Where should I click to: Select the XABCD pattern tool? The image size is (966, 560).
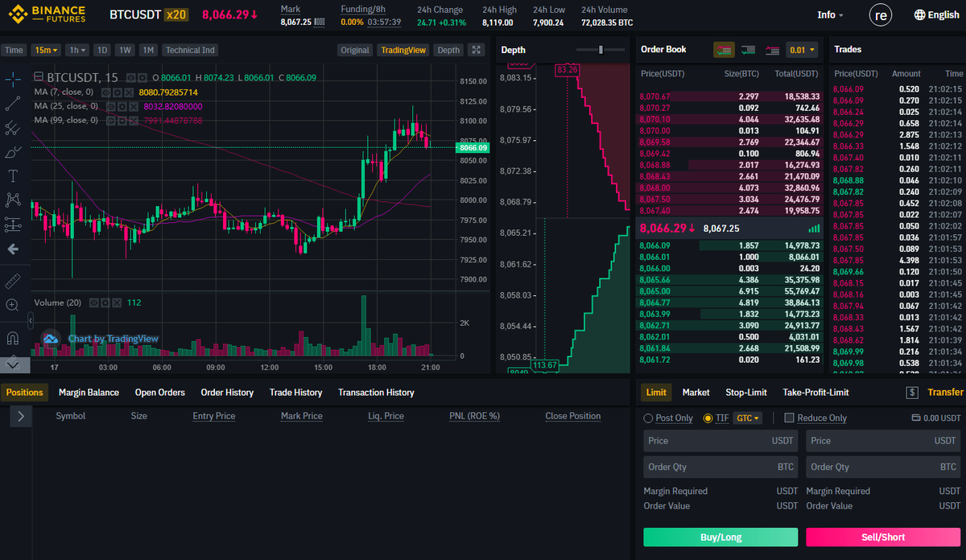click(13, 200)
